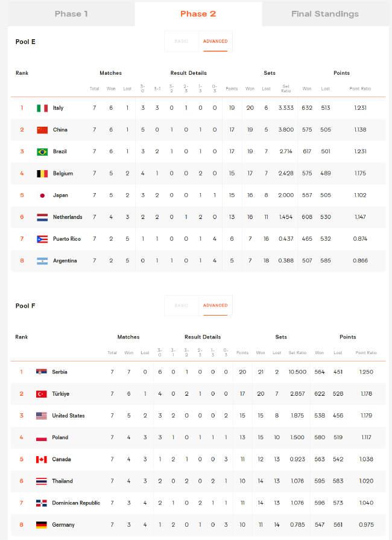Select the Phase 2 tab
The height and width of the screenshot is (540, 392).
(198, 14)
